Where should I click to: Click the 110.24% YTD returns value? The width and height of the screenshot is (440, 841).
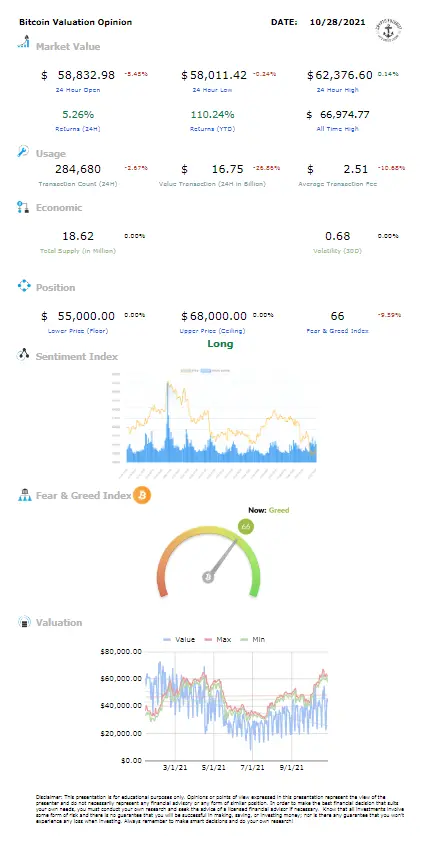(x=213, y=115)
